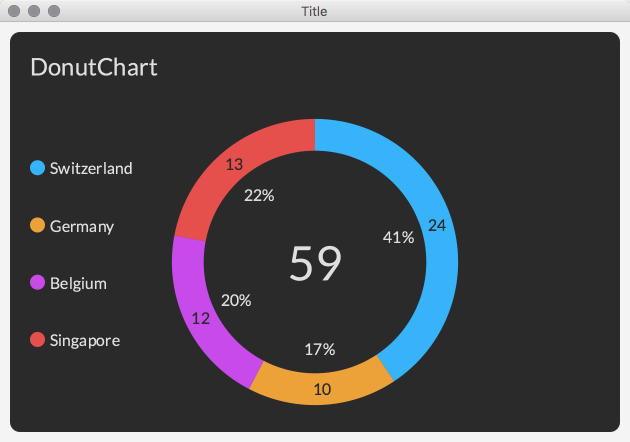Screen dimensions: 630x442
Task: Click the DonutChart heading text
Action: pyautogui.click(x=94, y=68)
